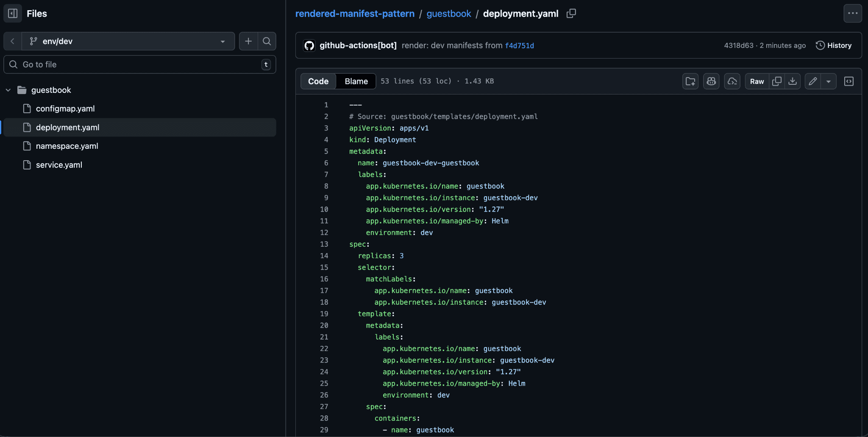Image resolution: width=868 pixels, height=437 pixels.
Task: Click the github-actions[bot] avatar
Action: coord(309,45)
